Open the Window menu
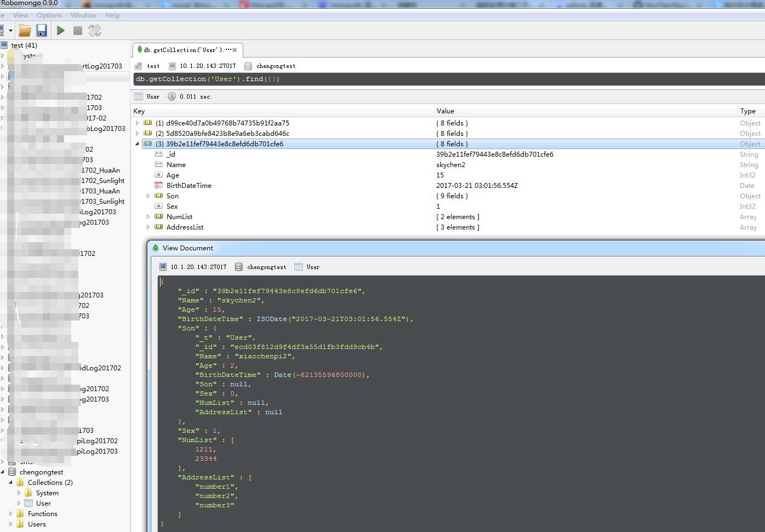The width and height of the screenshot is (765, 532). 83,15
